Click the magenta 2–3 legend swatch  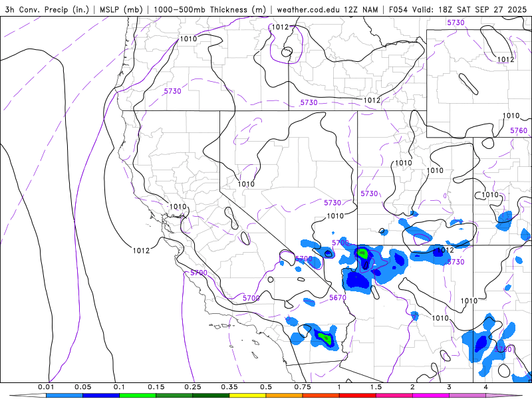point(430,395)
